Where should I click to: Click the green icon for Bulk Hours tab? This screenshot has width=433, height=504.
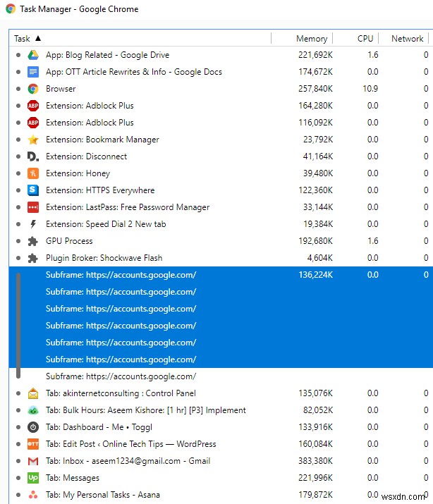click(x=33, y=410)
